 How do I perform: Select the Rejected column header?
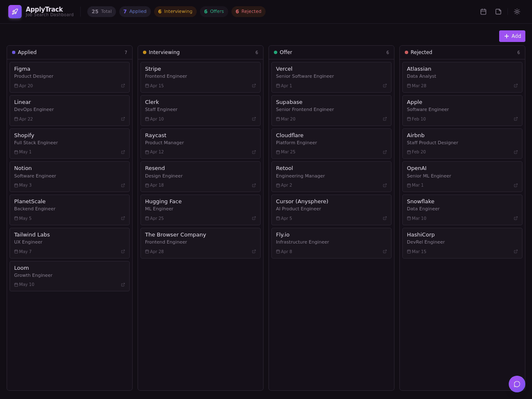[462, 52]
